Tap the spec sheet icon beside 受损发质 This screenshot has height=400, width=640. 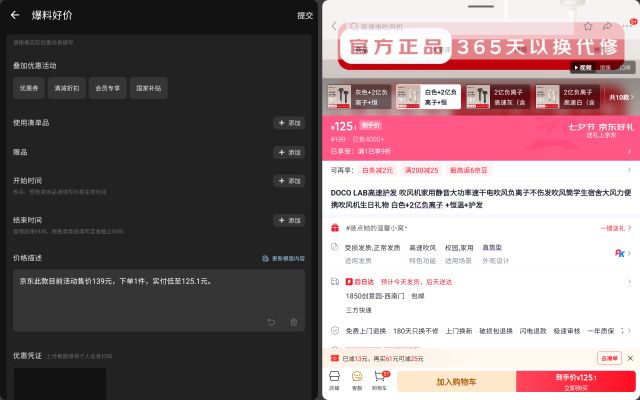click(334, 247)
